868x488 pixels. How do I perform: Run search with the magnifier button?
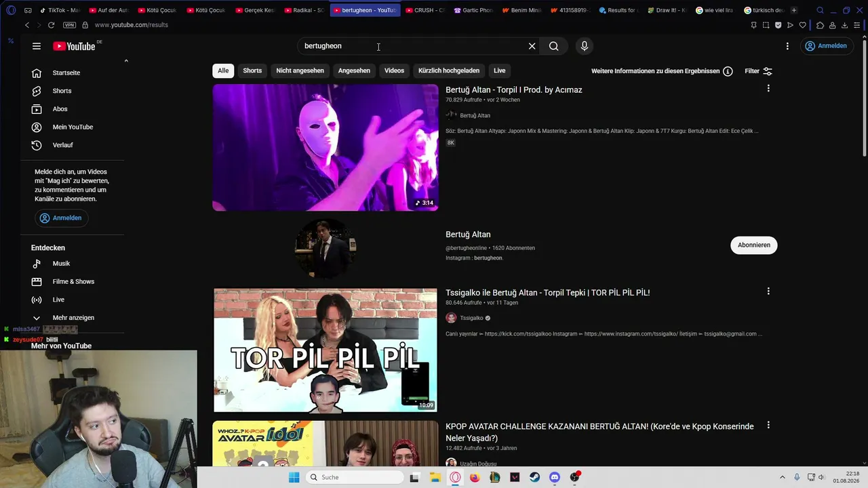click(554, 46)
